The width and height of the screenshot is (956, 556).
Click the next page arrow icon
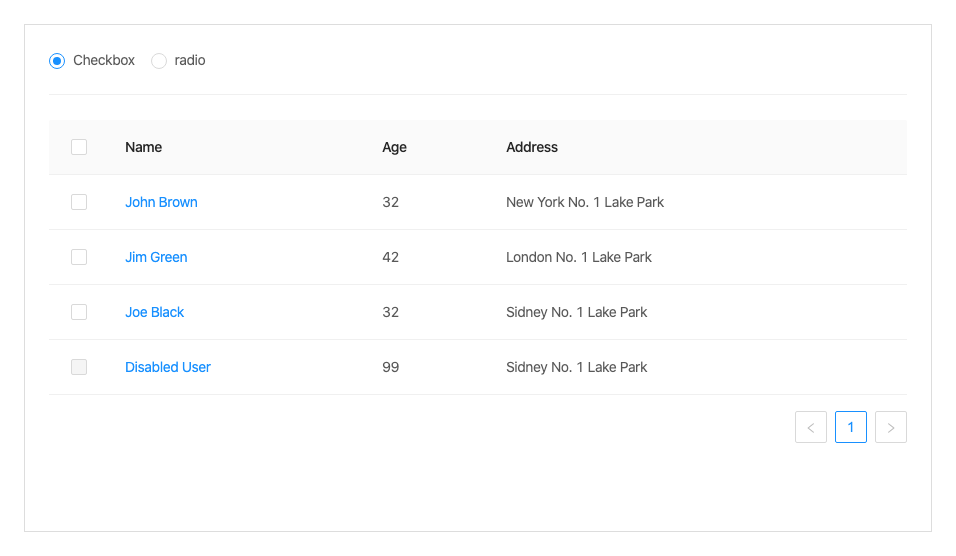point(891,427)
